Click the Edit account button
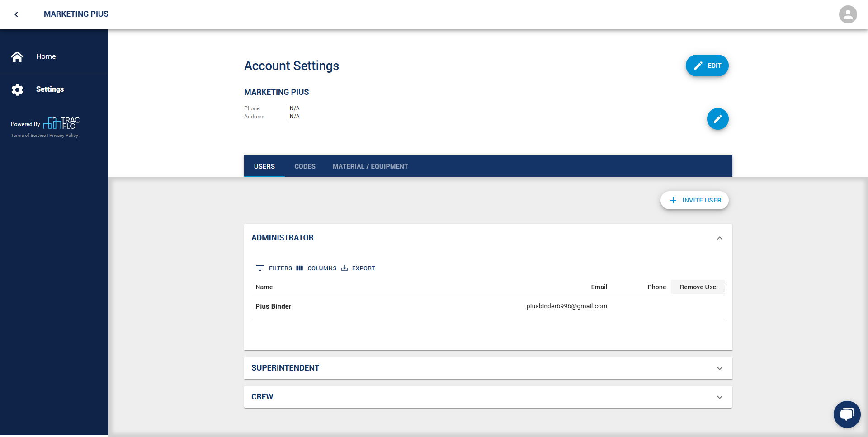868x437 pixels. tap(707, 66)
